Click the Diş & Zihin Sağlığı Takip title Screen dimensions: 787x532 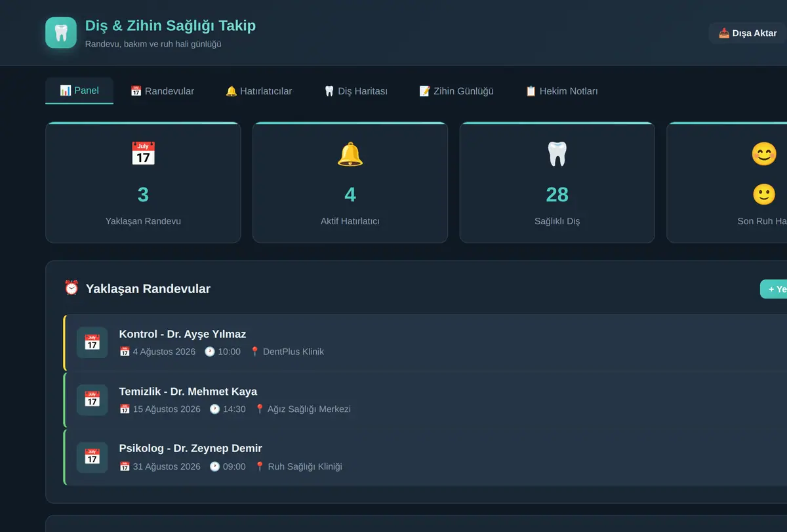pos(171,26)
